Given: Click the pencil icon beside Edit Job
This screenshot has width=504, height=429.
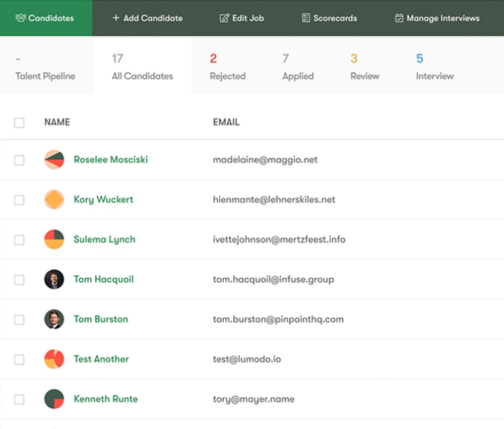Looking at the screenshot, I should (224, 18).
